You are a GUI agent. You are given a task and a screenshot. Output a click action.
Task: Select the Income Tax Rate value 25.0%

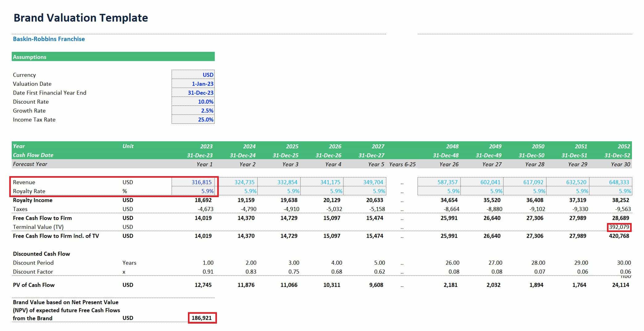pos(193,119)
